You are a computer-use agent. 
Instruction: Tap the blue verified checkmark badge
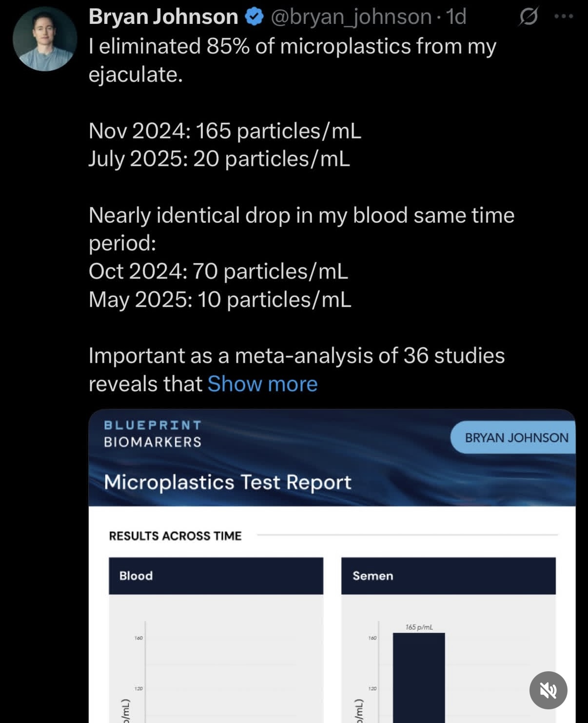pos(254,17)
